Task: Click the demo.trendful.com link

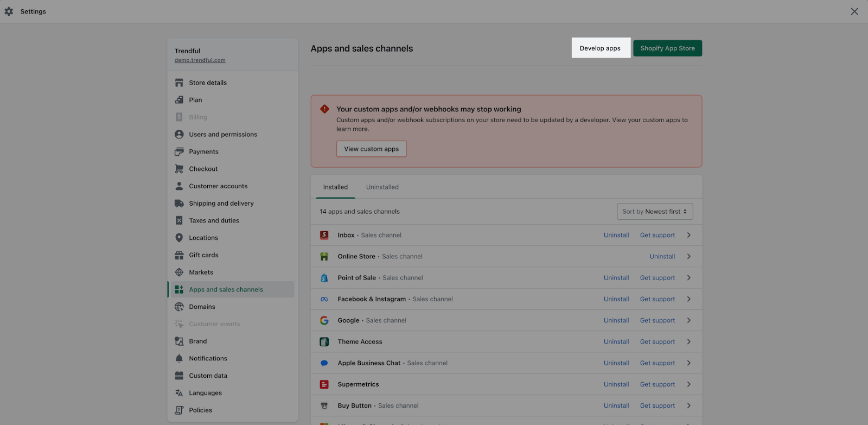Action: click(200, 60)
